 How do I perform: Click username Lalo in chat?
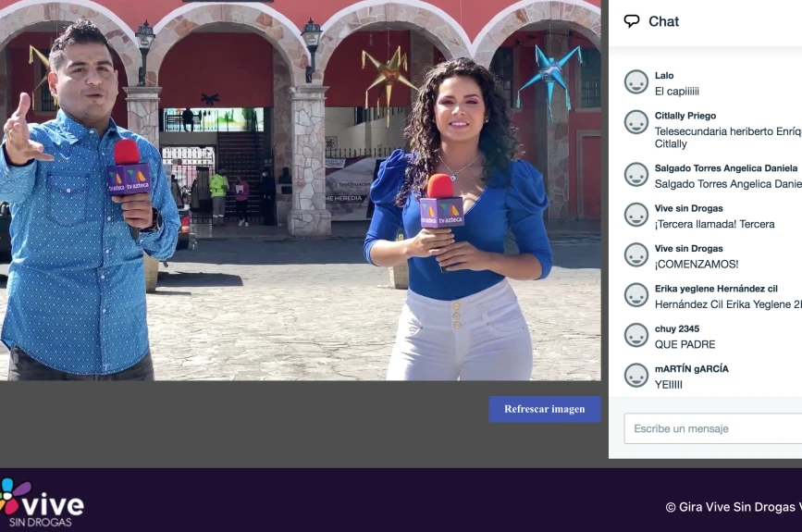664,76
